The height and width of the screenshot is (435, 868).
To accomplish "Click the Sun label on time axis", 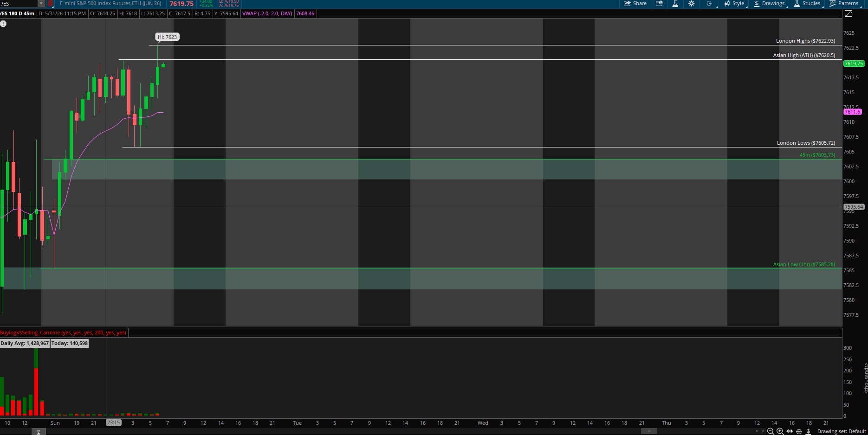I will tap(55, 423).
